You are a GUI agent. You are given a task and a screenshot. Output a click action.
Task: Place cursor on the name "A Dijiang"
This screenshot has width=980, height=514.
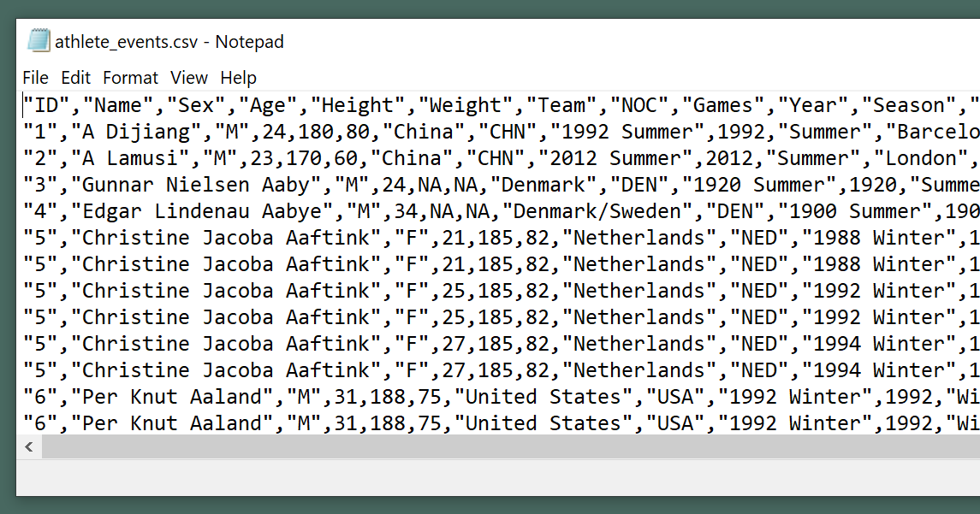(129, 132)
